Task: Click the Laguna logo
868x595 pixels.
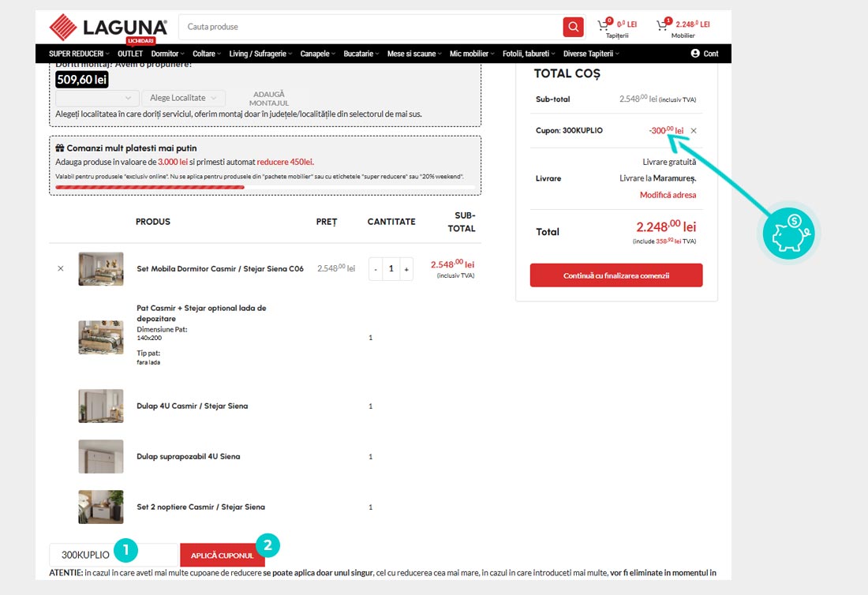Action: pos(108,27)
